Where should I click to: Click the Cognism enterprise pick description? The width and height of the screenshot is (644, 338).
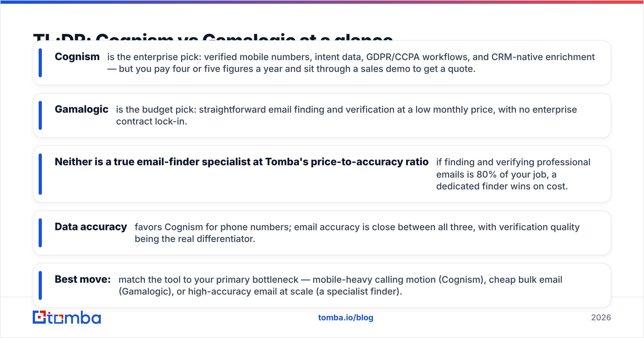351,63
